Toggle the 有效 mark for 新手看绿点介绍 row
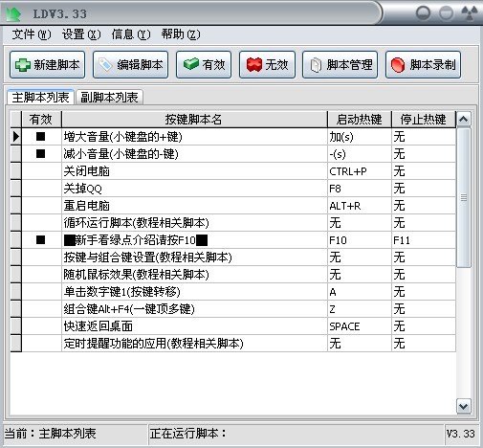This screenshot has width=483, height=448. [x=41, y=240]
